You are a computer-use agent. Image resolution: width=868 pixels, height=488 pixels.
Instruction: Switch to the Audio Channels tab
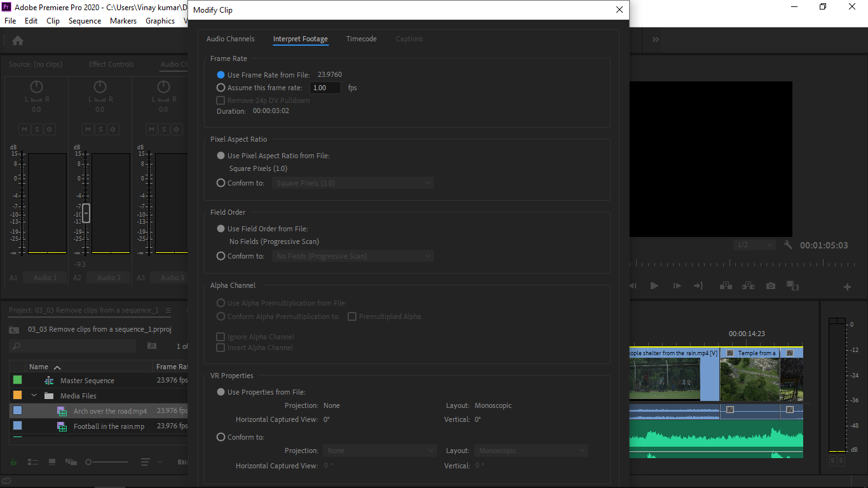tap(231, 39)
